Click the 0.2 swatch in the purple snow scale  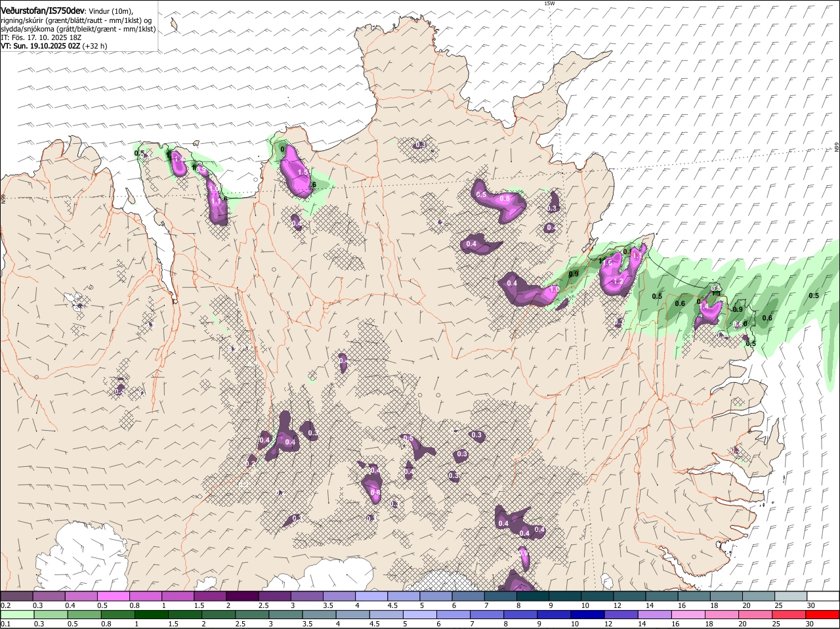tap(16, 596)
